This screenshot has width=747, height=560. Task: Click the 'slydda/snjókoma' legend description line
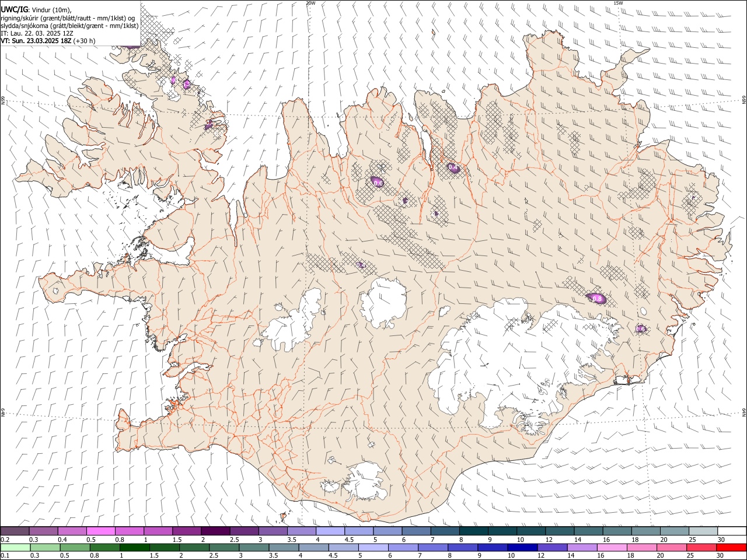(69, 26)
